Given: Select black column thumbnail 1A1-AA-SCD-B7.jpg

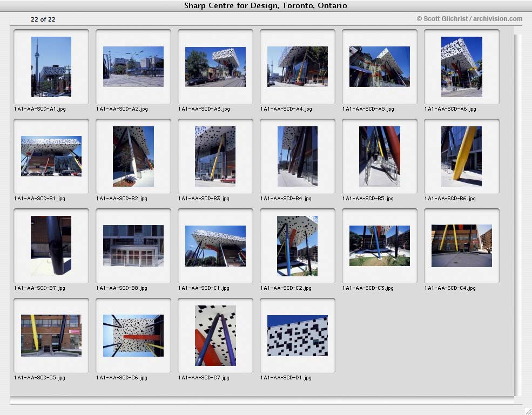Looking at the screenshot, I should 51,246.
